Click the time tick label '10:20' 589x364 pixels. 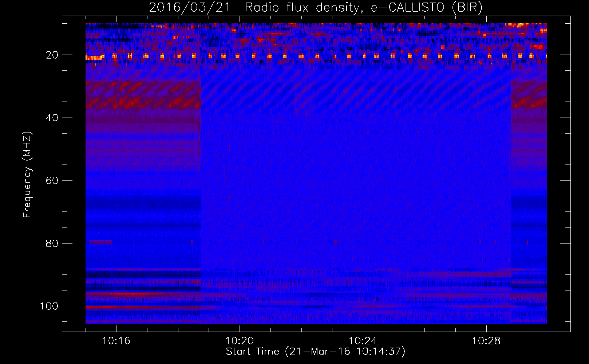pyautogui.click(x=240, y=341)
